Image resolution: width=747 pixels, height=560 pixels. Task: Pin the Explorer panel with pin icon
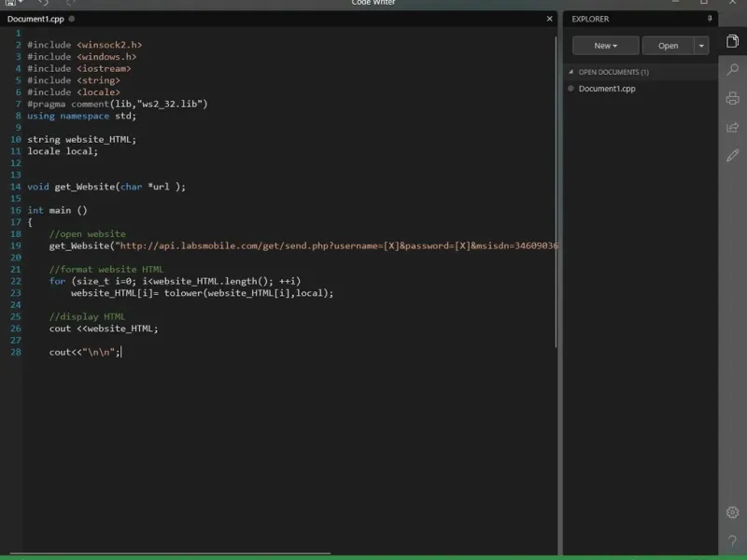click(709, 19)
